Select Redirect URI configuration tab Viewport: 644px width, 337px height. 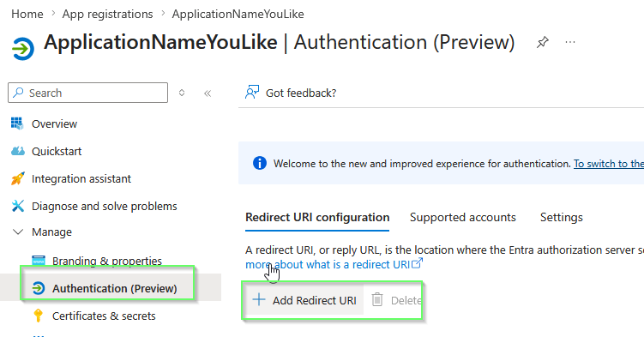(x=317, y=217)
